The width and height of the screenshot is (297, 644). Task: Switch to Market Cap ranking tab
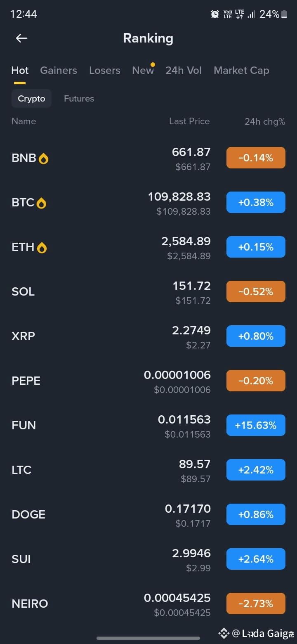tap(241, 71)
